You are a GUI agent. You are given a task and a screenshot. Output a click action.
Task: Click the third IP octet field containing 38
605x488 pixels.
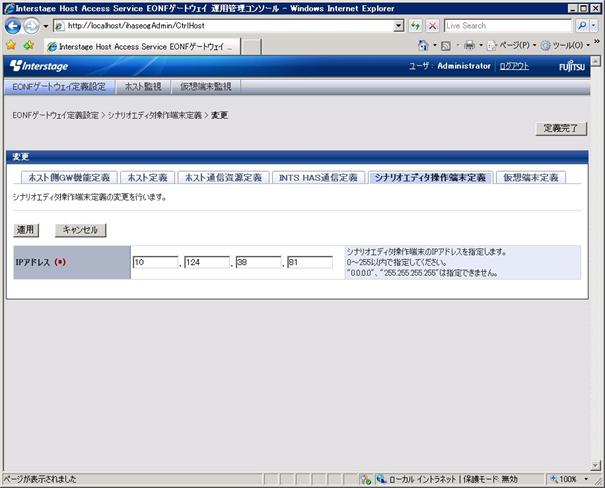click(x=258, y=262)
